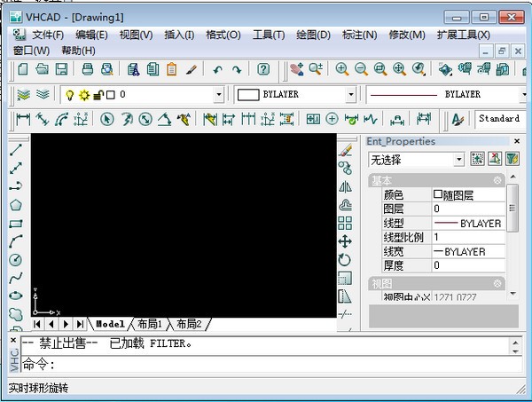Open the 无选择 selection dropdown
Viewport: 532px width, 402px height.
coord(458,160)
